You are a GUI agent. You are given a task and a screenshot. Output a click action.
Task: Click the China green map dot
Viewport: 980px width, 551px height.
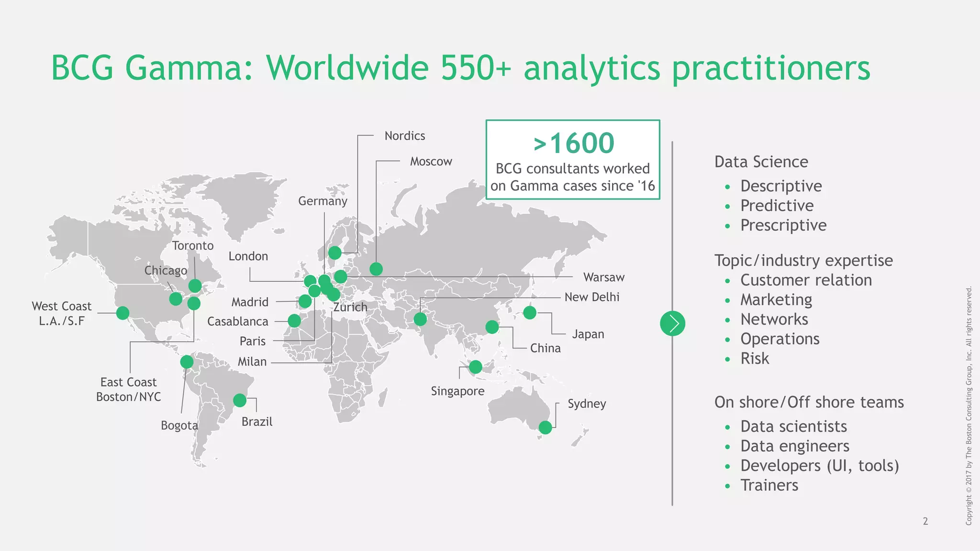click(492, 327)
